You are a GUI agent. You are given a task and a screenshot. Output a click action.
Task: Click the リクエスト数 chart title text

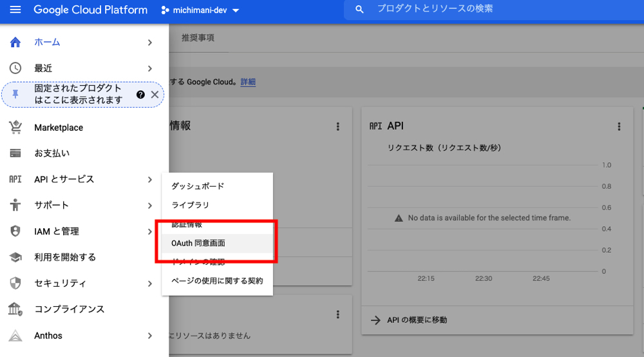tap(444, 148)
